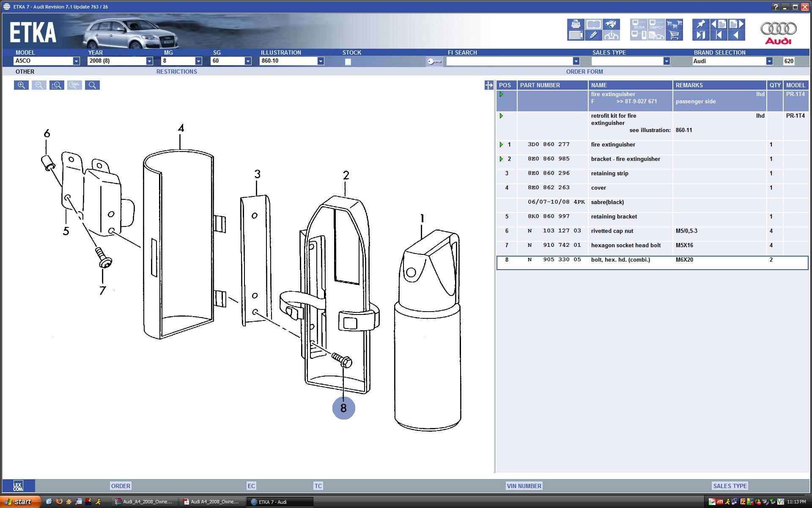Expand the SALES TYPE dropdown
Image resolution: width=812 pixels, height=508 pixels.
point(667,61)
